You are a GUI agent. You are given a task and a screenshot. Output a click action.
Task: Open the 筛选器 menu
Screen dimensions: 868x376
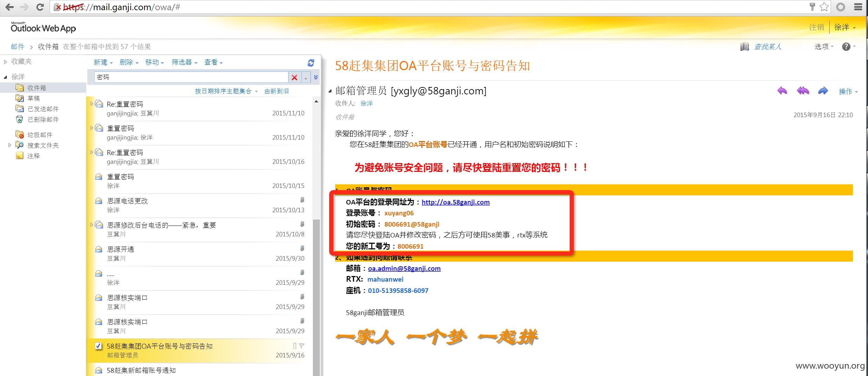point(184,62)
